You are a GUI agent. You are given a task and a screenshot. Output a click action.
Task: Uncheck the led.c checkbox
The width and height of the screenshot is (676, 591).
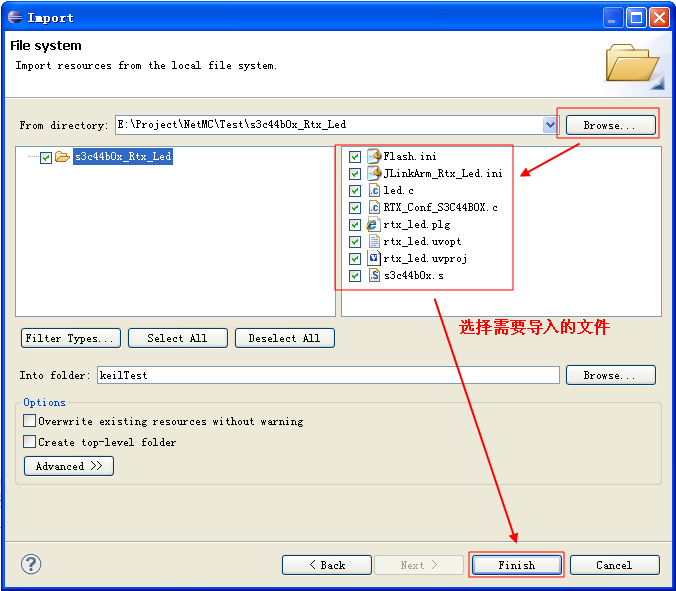(355, 191)
